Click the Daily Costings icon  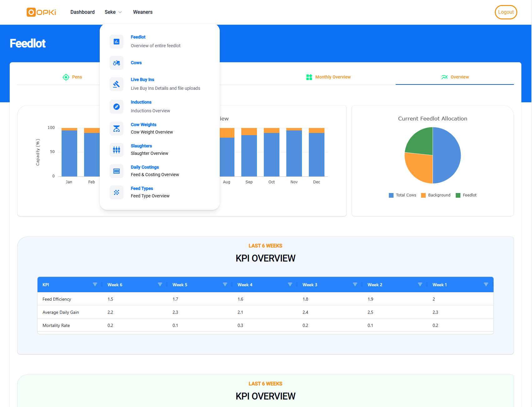[116, 171]
